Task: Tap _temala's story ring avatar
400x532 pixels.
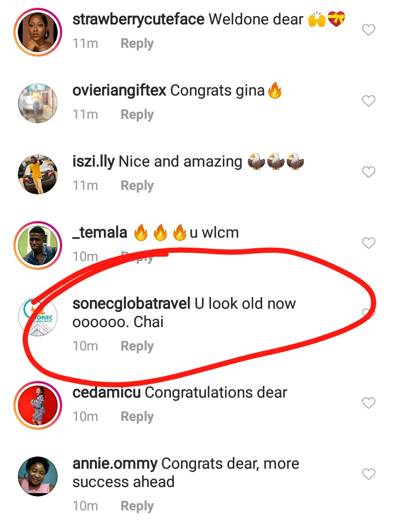Action: [x=38, y=245]
